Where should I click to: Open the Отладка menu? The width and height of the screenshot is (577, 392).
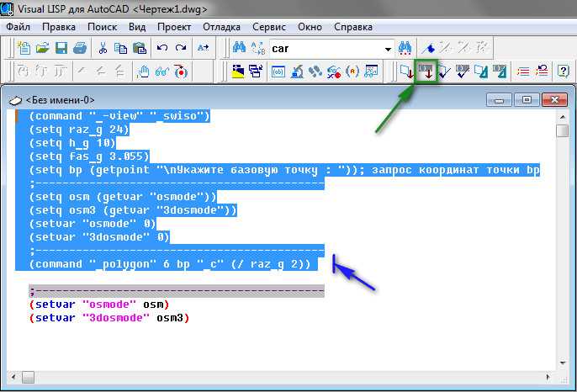pos(221,27)
